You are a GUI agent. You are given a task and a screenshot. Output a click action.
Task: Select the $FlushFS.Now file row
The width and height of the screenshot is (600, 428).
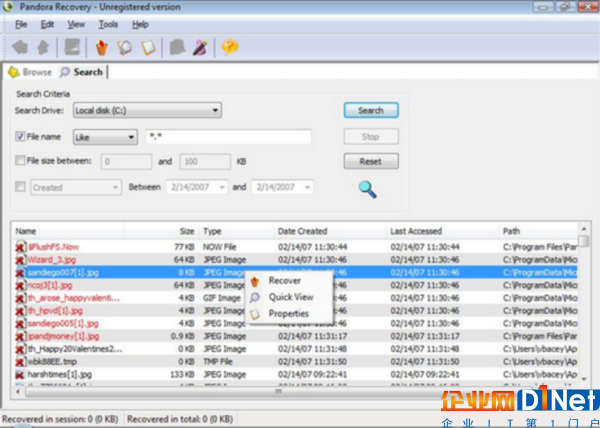295,247
